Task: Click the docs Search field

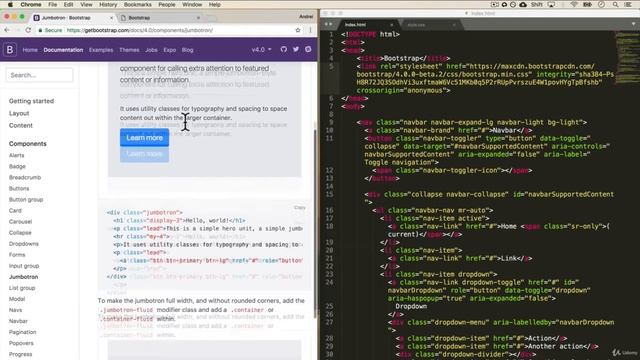Action: point(40,75)
